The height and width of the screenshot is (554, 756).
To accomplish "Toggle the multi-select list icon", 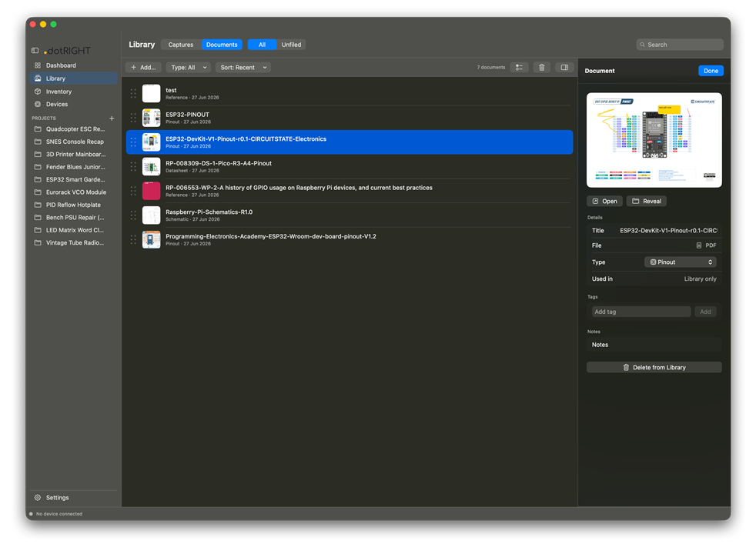I will 519,68.
